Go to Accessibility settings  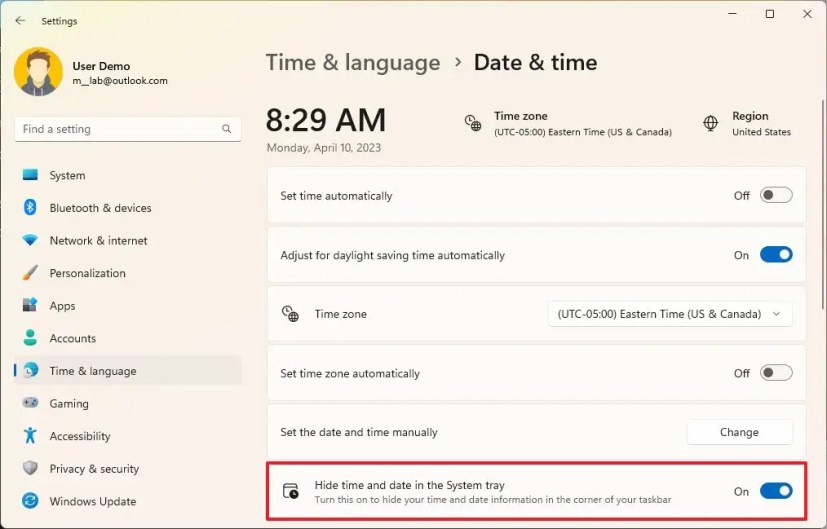[128, 436]
